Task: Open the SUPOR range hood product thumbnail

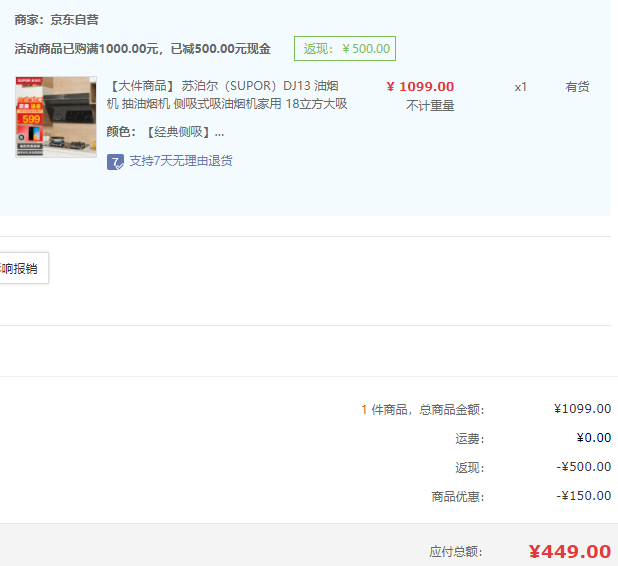Action: coord(56,117)
